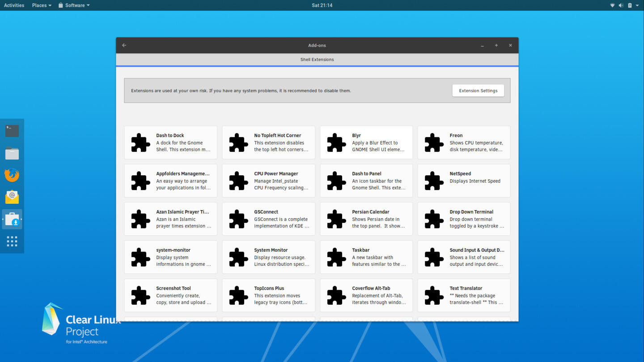
Task: Click the Software store dock icon
Action: 12,219
